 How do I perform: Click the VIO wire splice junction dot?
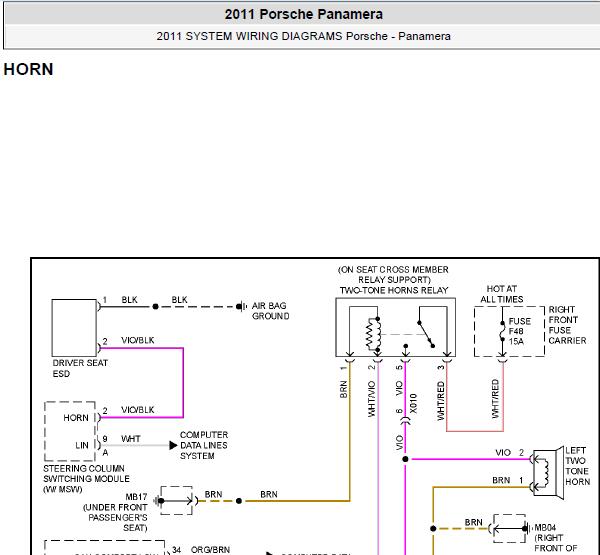click(406, 459)
